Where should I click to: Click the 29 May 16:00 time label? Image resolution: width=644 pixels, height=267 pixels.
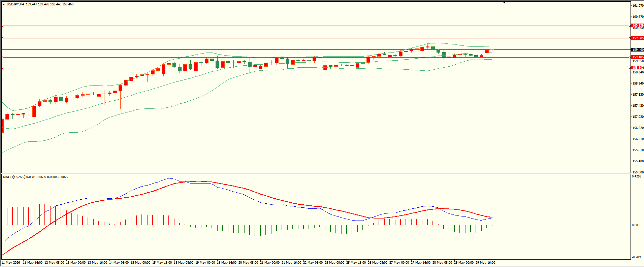(485, 263)
